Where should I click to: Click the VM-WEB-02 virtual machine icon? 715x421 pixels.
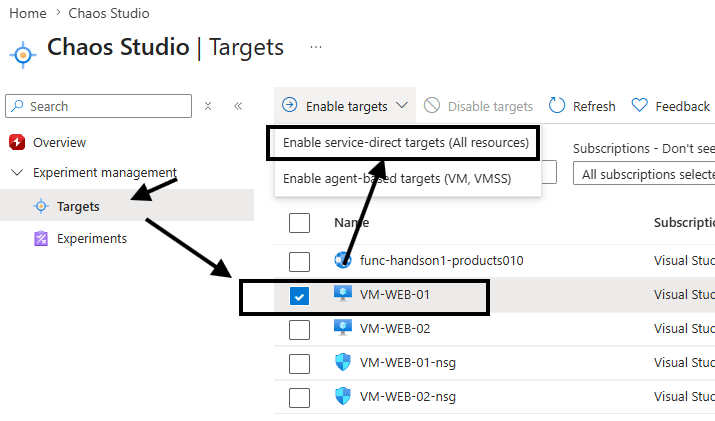343,329
